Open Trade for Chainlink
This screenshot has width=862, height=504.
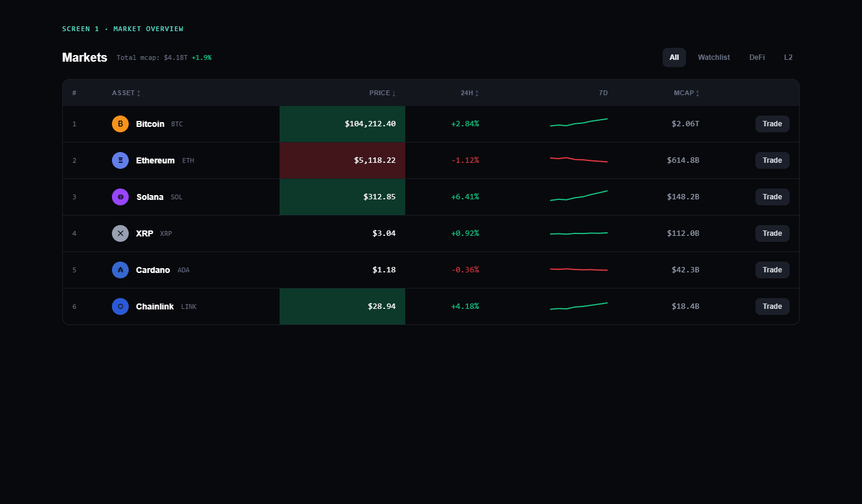tap(772, 306)
